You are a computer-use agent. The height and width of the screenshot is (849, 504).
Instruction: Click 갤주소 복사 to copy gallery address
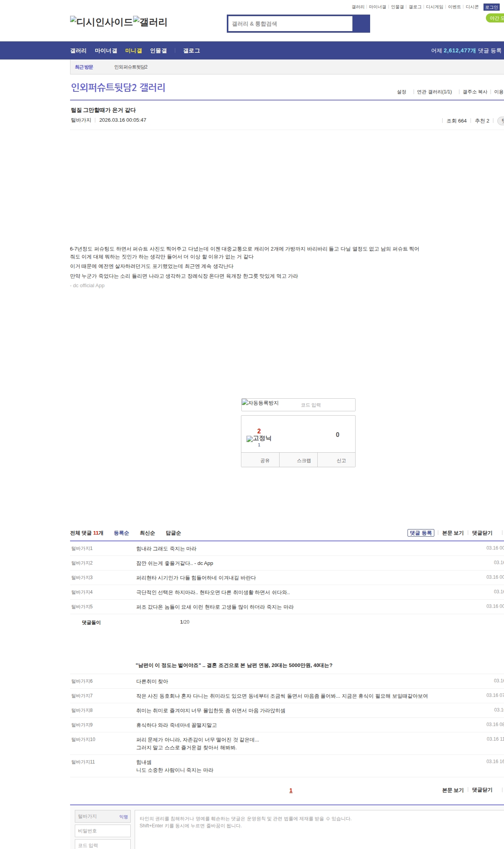click(x=475, y=92)
